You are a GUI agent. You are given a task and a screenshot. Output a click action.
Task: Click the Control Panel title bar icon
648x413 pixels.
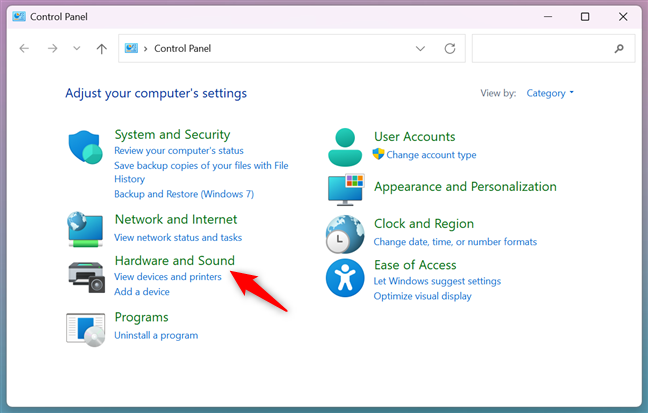pos(19,17)
